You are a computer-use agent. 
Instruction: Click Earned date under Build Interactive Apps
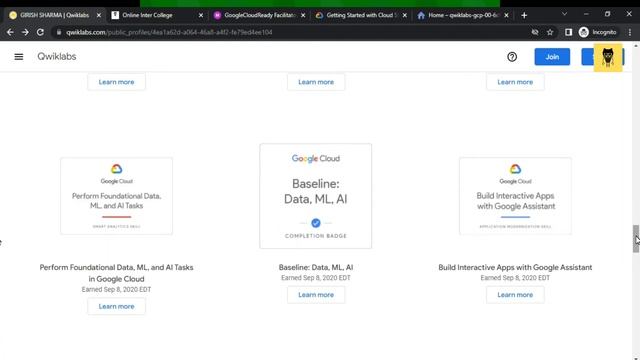(515, 278)
